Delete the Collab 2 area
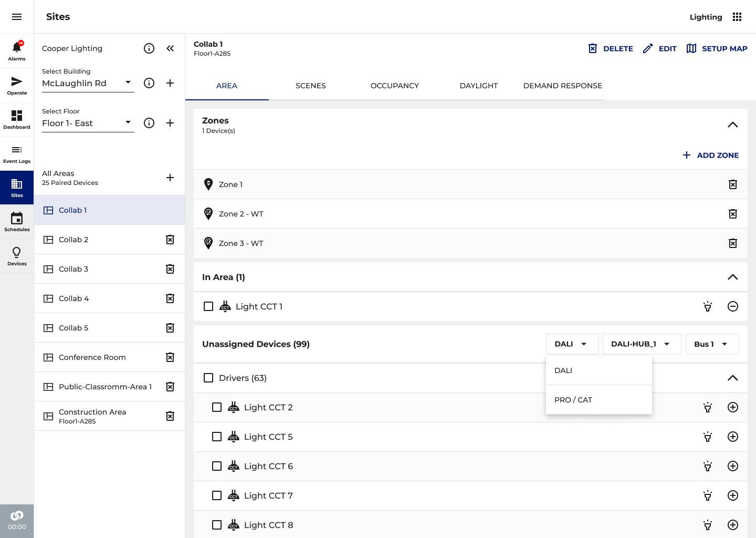The image size is (756, 538). (170, 240)
